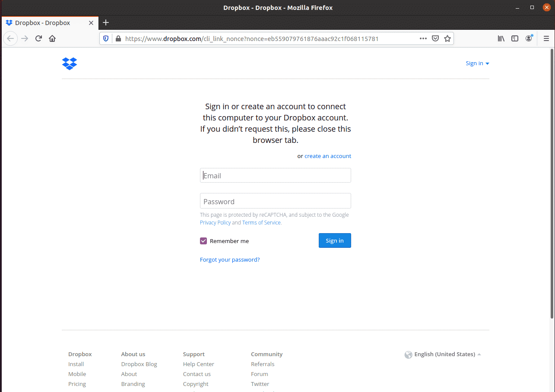Click Forgot your password link
Screen dimensions: 555x392
click(x=230, y=260)
